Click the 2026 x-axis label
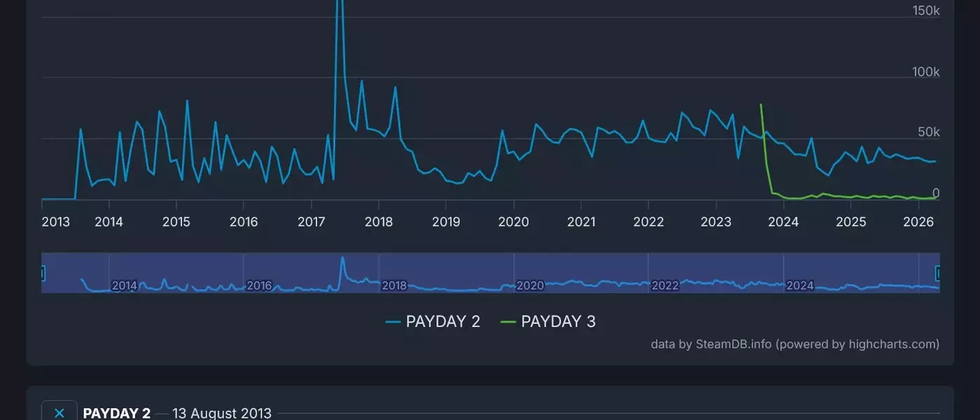The height and width of the screenshot is (420, 980). click(919, 222)
